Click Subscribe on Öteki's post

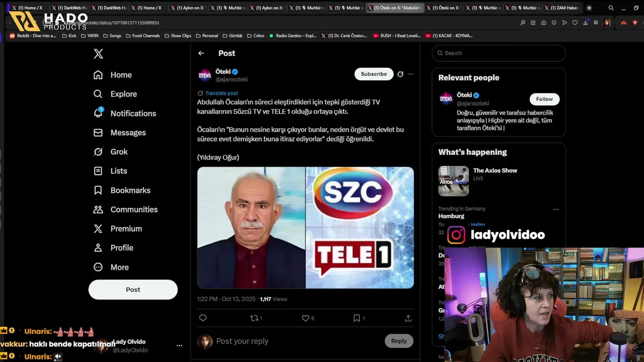point(374,74)
